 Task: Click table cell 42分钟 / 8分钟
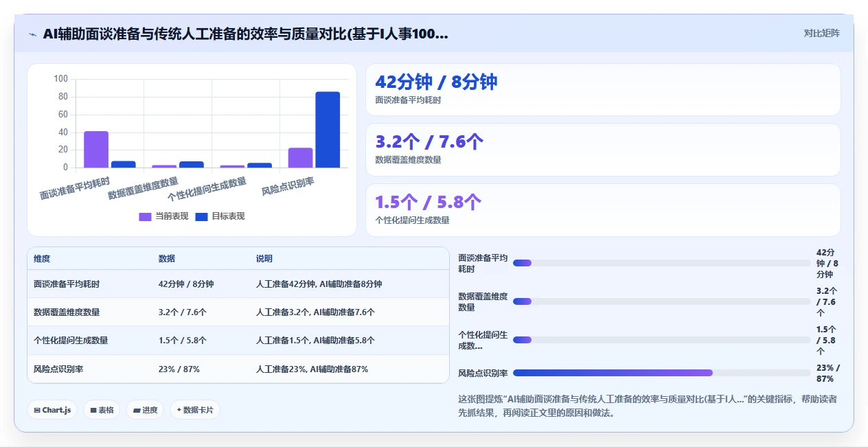tap(186, 284)
